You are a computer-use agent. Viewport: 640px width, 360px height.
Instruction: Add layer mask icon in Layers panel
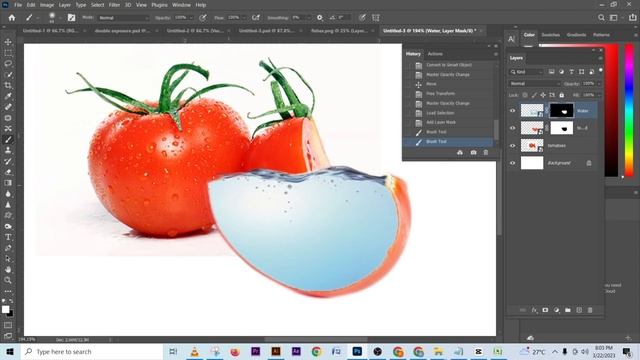(x=545, y=310)
